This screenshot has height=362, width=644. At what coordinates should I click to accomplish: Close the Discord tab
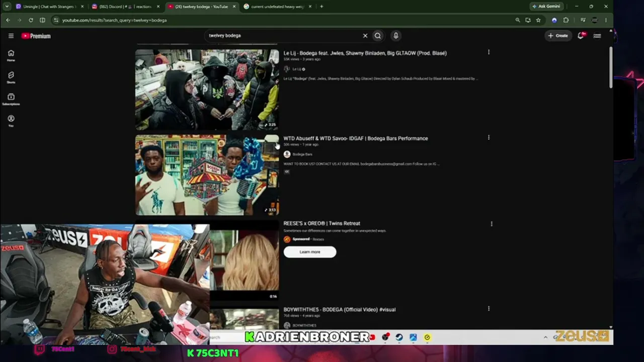coord(158,7)
